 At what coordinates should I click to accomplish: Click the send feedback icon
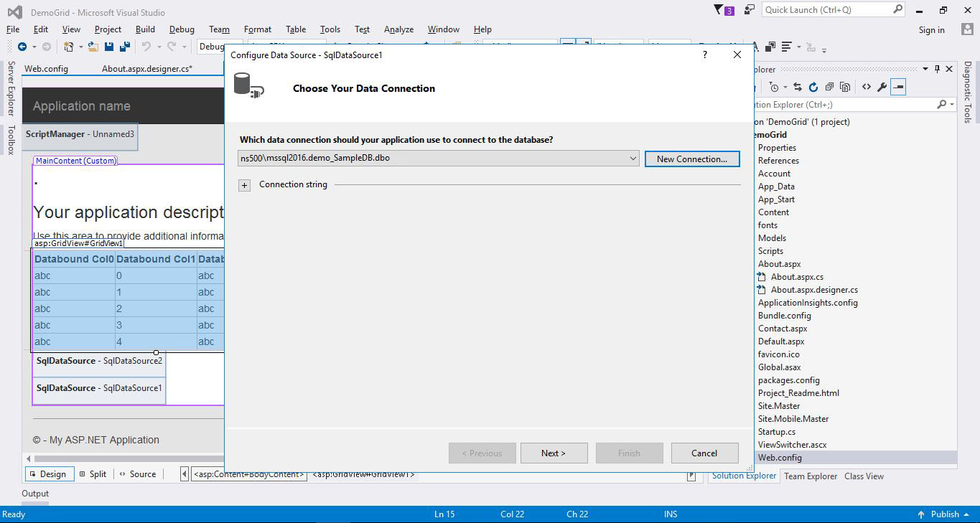tap(750, 10)
